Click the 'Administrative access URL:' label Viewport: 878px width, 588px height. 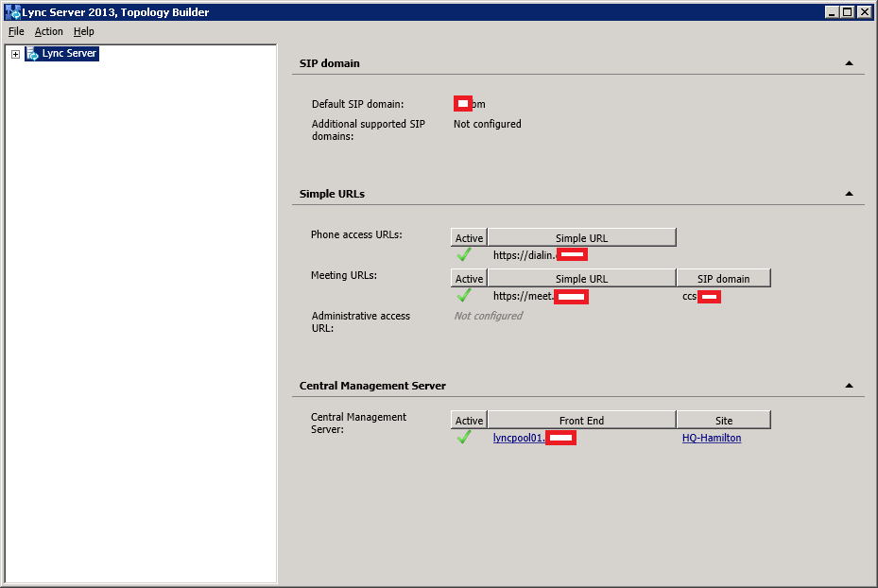(361, 322)
